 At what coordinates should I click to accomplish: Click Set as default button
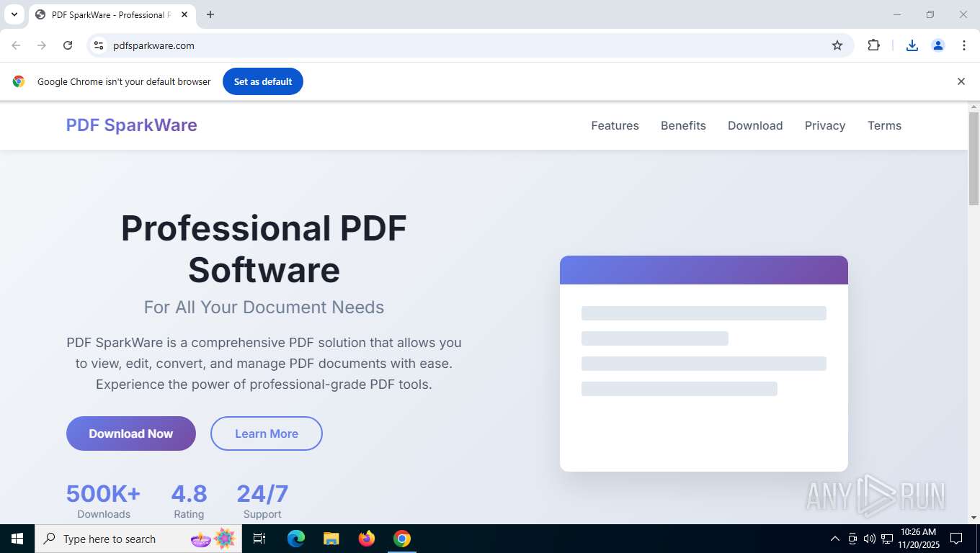[x=263, y=81]
